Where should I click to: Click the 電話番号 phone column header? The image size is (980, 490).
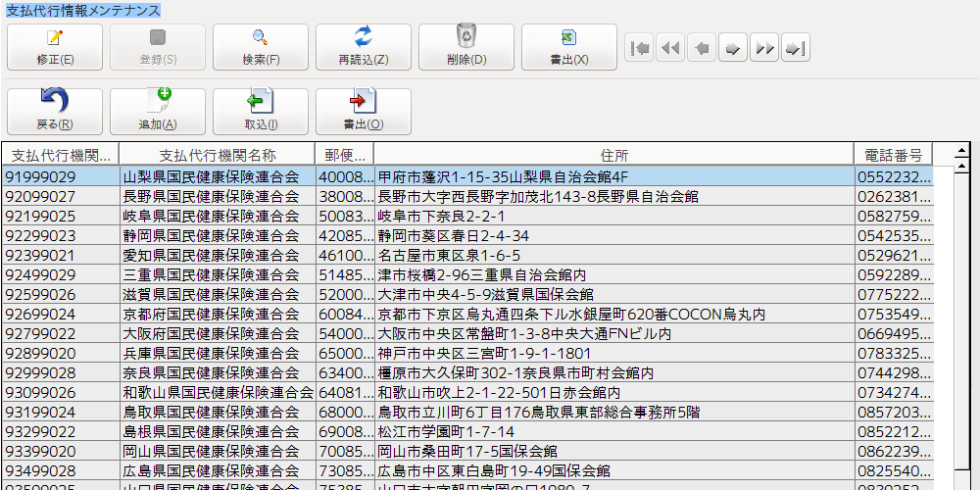[893, 155]
